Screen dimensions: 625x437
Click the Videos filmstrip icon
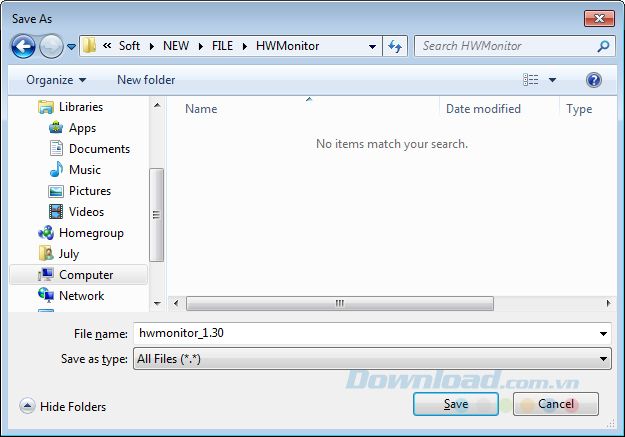56,212
